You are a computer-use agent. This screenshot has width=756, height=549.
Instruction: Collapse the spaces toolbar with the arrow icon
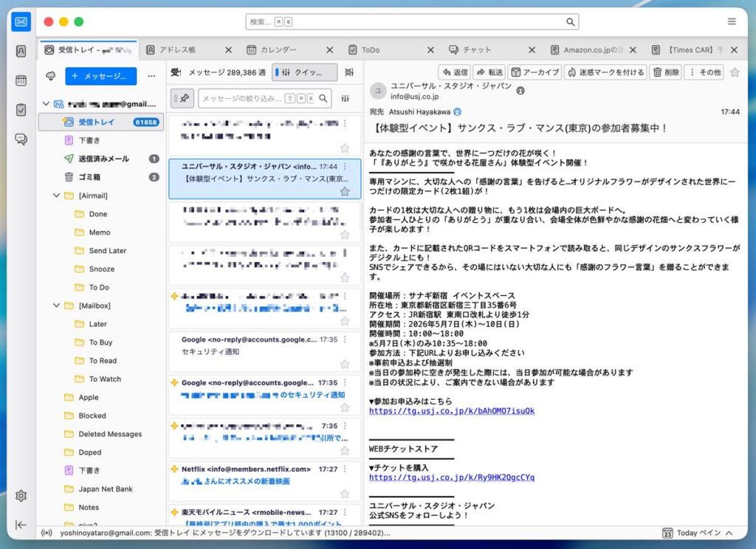(21, 525)
